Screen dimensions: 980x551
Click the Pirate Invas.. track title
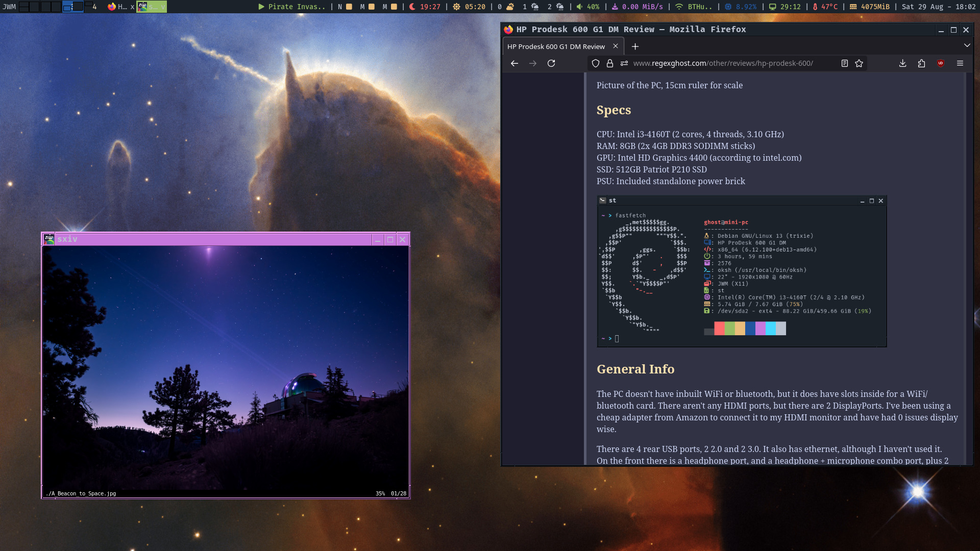point(297,7)
